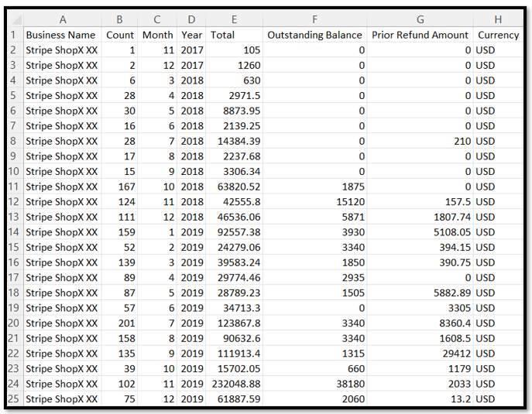Select the Outstanding Balance cell 1505
The width and height of the screenshot is (532, 414).
pos(314,293)
